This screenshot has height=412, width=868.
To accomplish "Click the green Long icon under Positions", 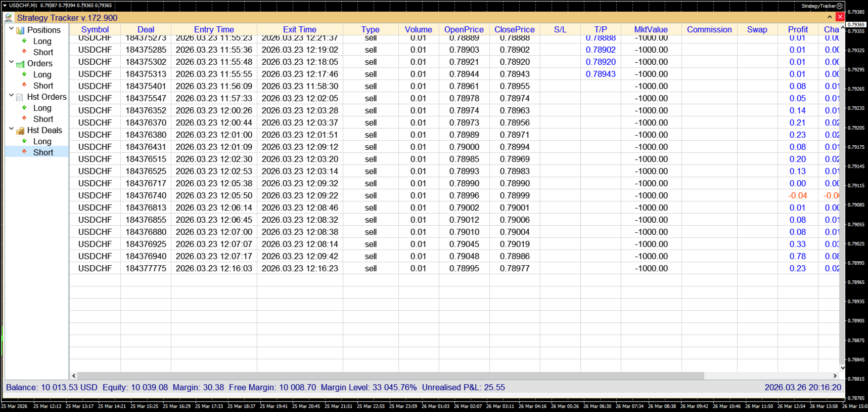I will click(24, 41).
